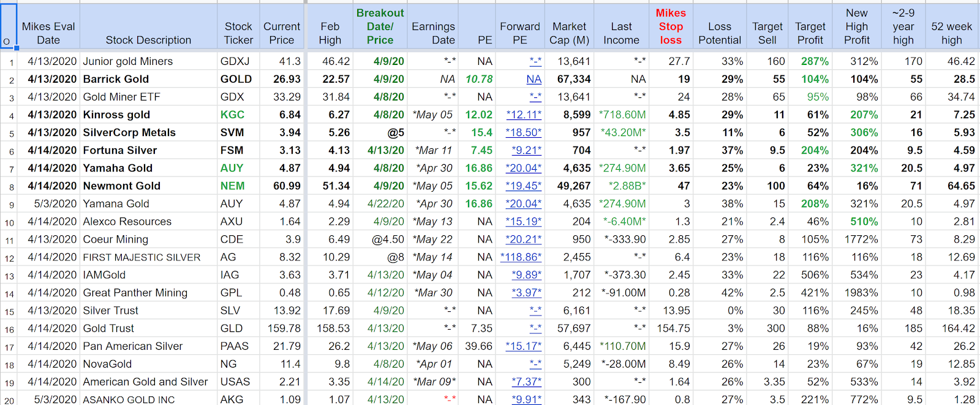The height and width of the screenshot is (405, 980).
Task: Click the New High Profit header
Action: point(857,26)
